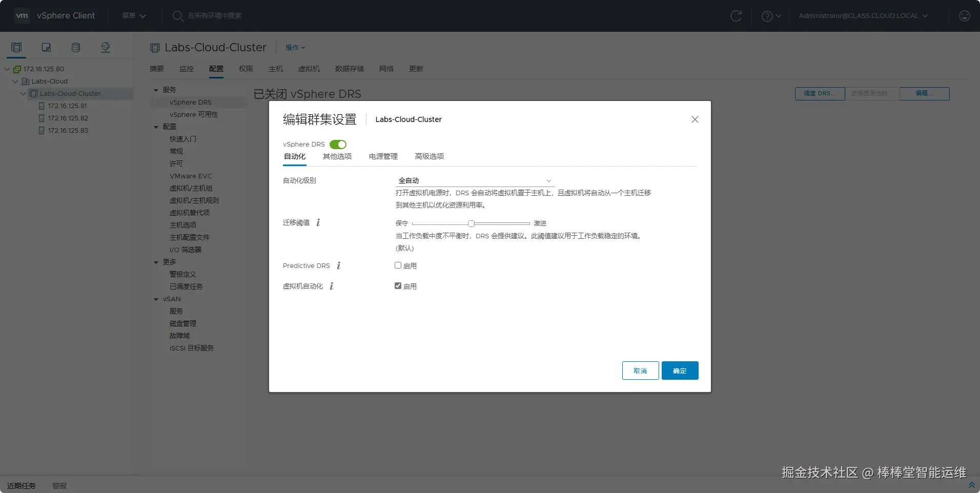The height and width of the screenshot is (493, 980).
Task: Click the 取消 button in dialog
Action: click(641, 371)
